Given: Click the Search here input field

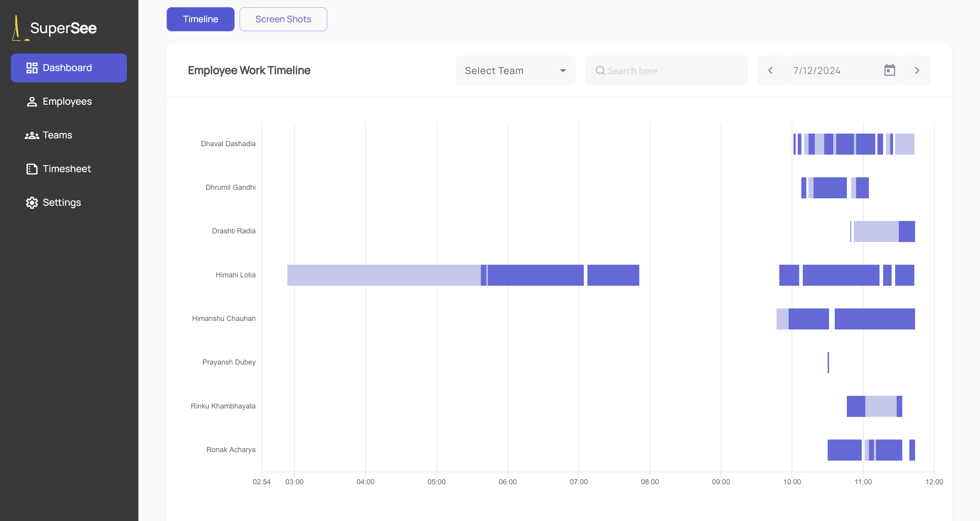Looking at the screenshot, I should pos(673,71).
